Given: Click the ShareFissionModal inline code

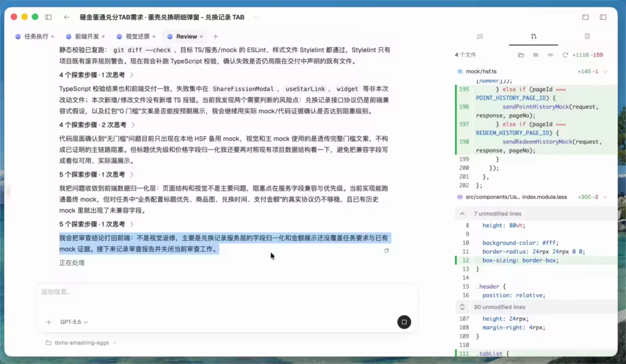Looking at the screenshot, I should 243,89.
